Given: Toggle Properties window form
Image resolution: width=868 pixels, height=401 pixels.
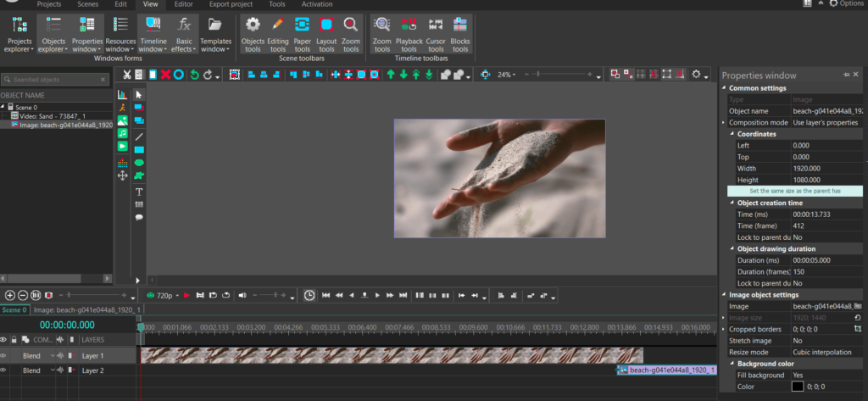Looking at the screenshot, I should 87,35.
